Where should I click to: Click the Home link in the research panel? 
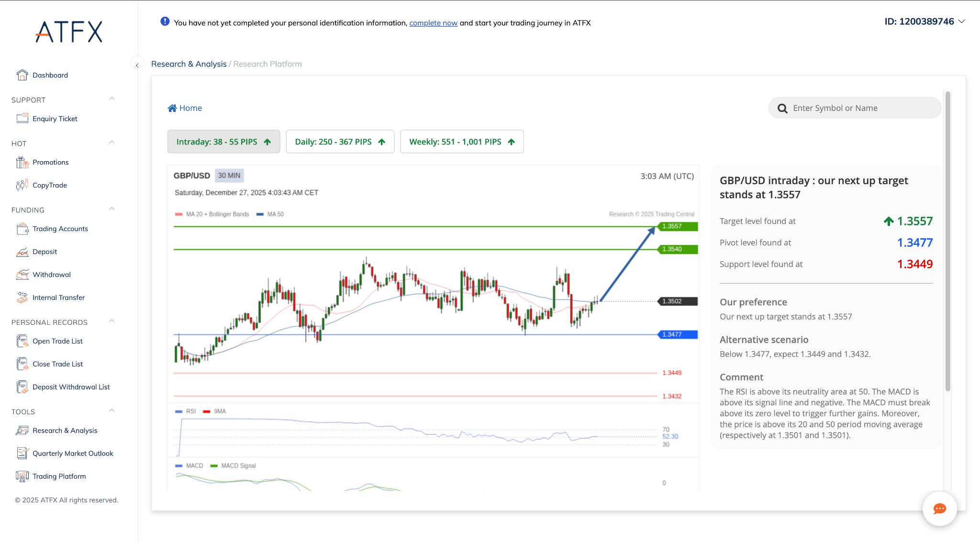(190, 108)
